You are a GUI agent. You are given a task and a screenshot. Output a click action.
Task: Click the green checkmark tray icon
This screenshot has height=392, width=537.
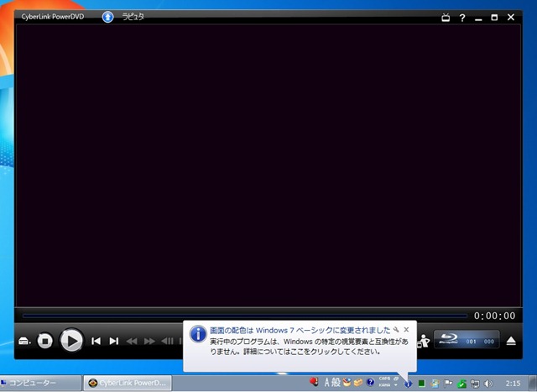click(462, 384)
